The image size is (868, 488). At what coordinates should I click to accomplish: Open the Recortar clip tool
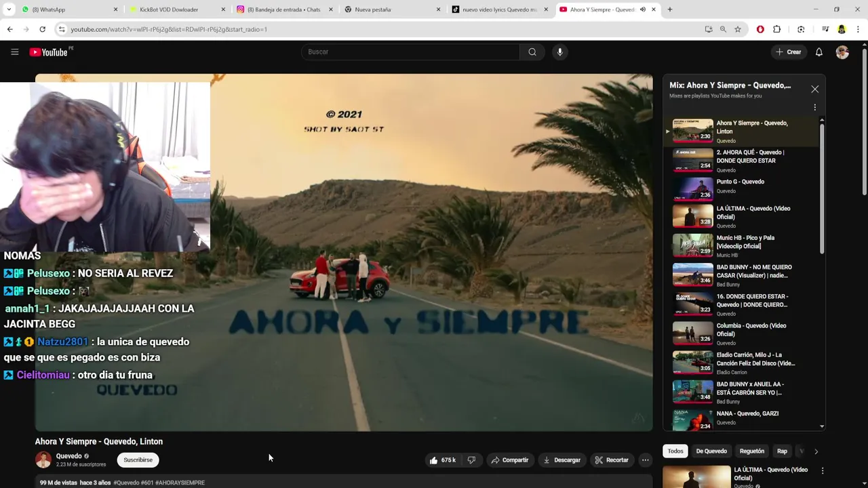pos(612,460)
